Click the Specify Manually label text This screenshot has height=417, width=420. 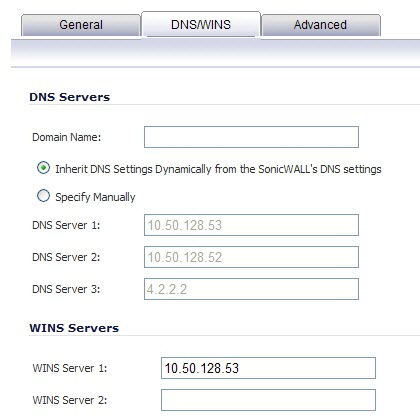point(95,197)
